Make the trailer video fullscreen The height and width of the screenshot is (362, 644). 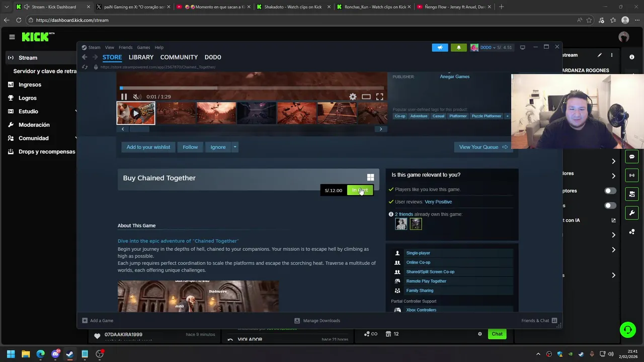point(379,97)
